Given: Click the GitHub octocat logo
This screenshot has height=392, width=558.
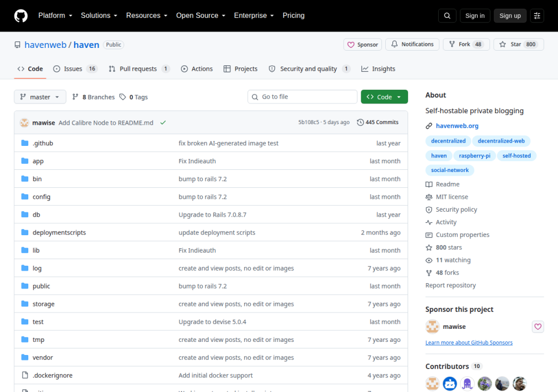Looking at the screenshot, I should coord(21,16).
